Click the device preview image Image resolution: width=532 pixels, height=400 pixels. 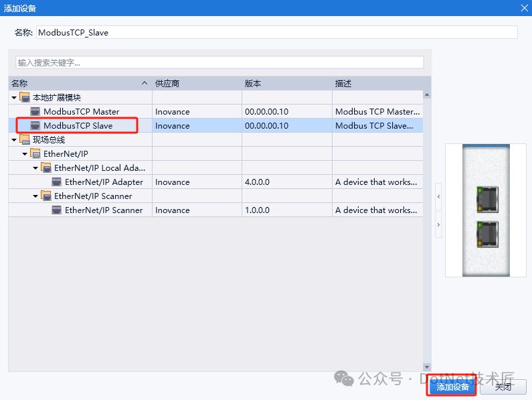click(x=486, y=210)
